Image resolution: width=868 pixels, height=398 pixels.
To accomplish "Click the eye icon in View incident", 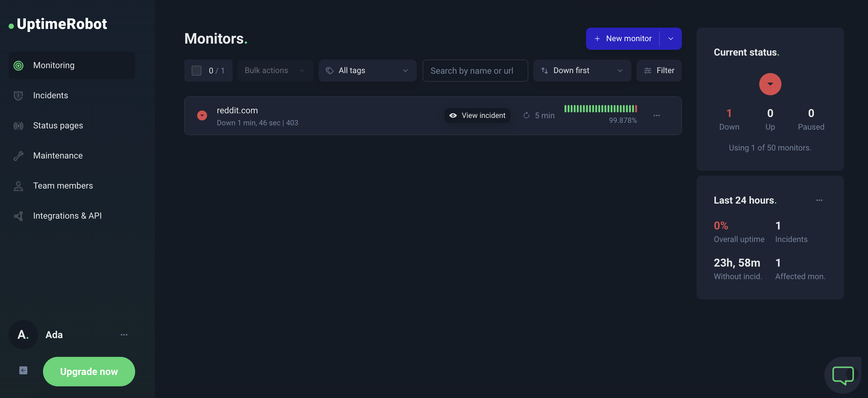I will tap(453, 115).
